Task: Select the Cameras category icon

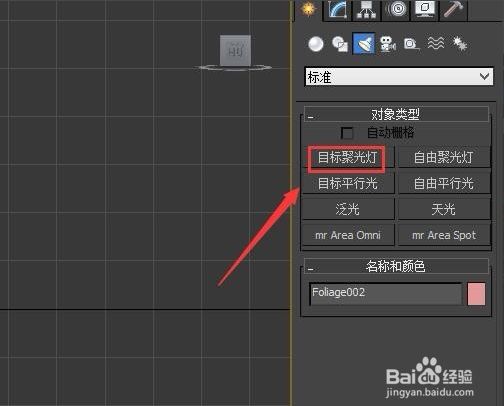Action: click(x=388, y=44)
